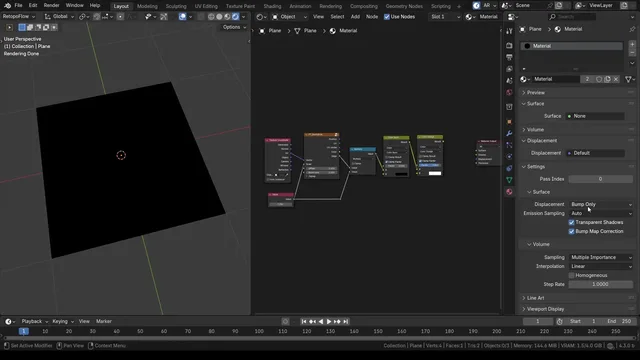Switch to the Shading workspace tab

tap(272, 6)
